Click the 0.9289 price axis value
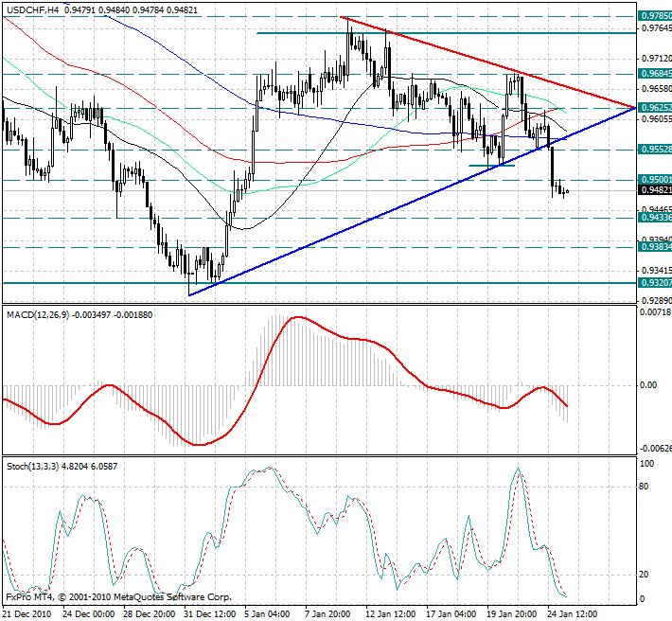672x621 pixels. [657, 300]
